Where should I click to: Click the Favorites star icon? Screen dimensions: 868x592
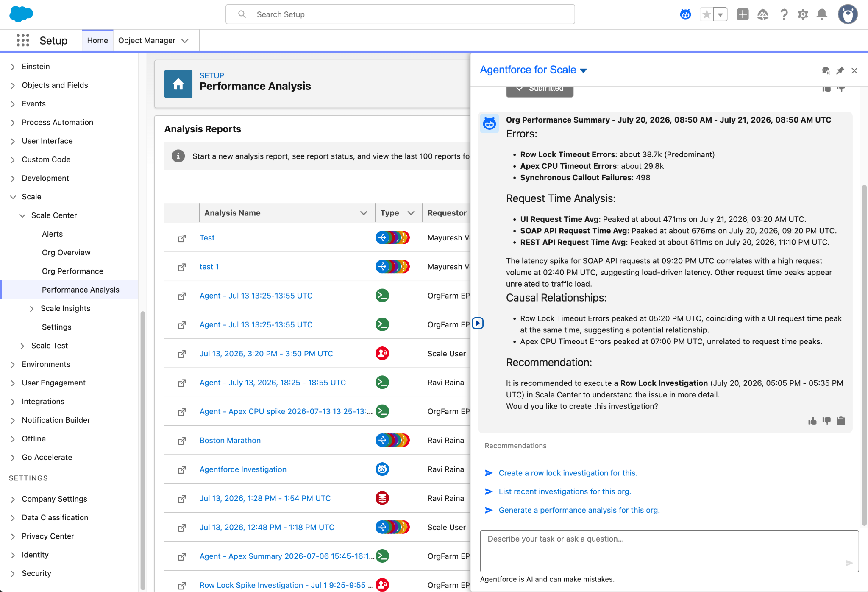point(707,14)
